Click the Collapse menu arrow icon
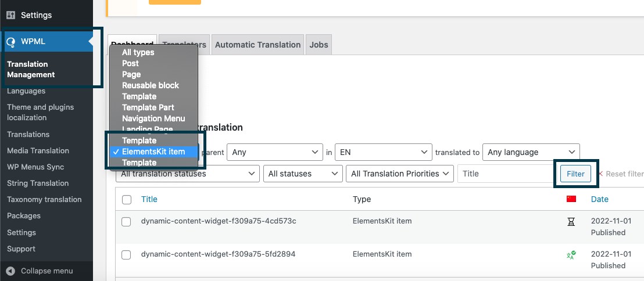644x281 pixels. click(10, 271)
